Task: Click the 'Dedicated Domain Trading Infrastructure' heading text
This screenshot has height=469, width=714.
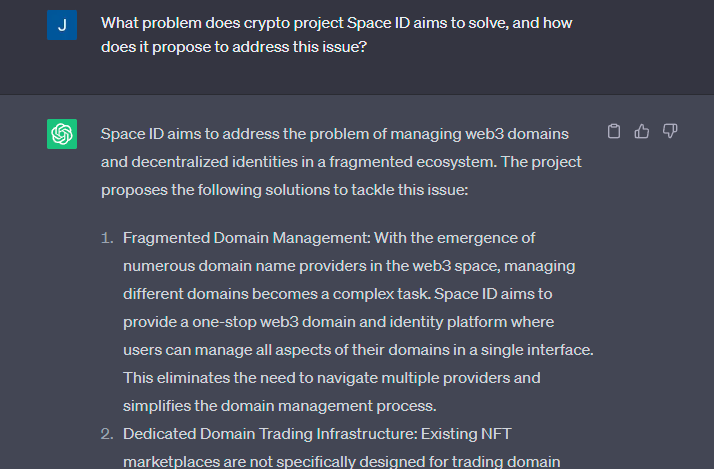Action: click(x=270, y=433)
